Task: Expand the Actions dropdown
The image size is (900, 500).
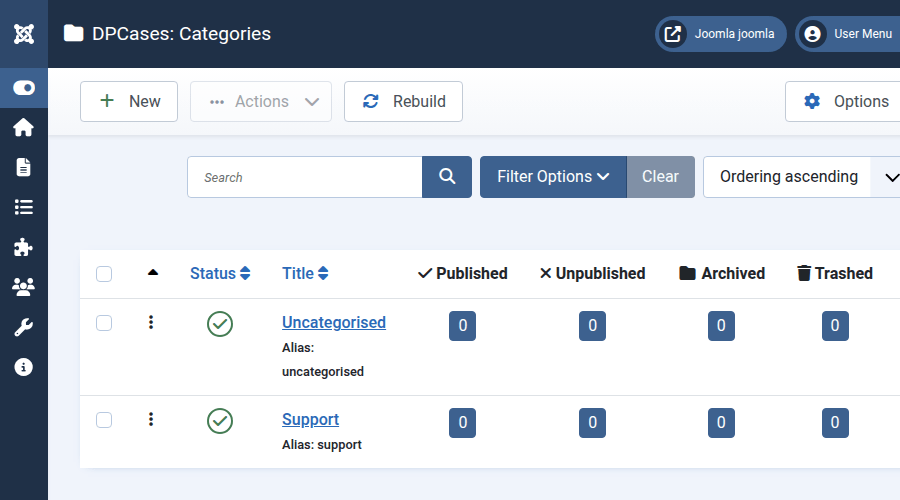Action: click(261, 102)
